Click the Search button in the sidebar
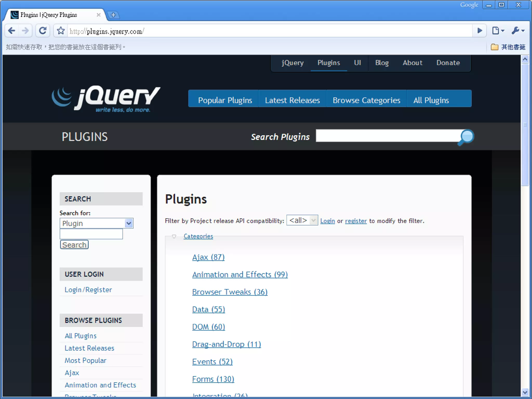 click(74, 245)
